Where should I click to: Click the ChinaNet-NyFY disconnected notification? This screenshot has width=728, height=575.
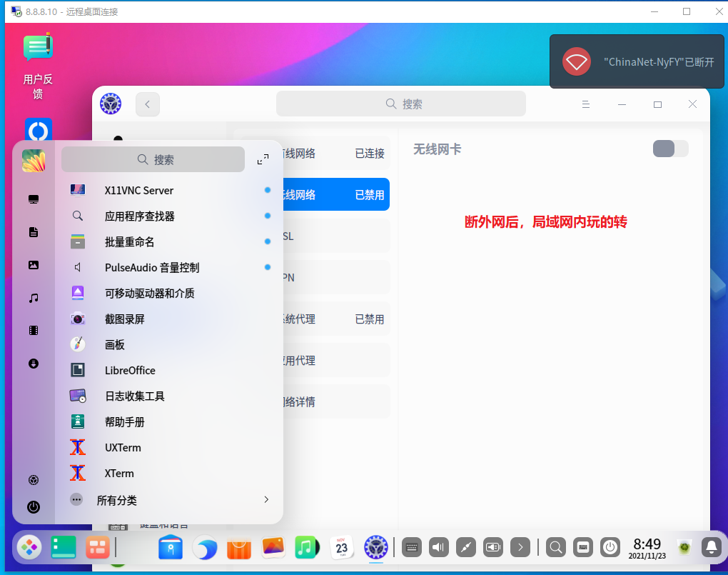(x=637, y=61)
